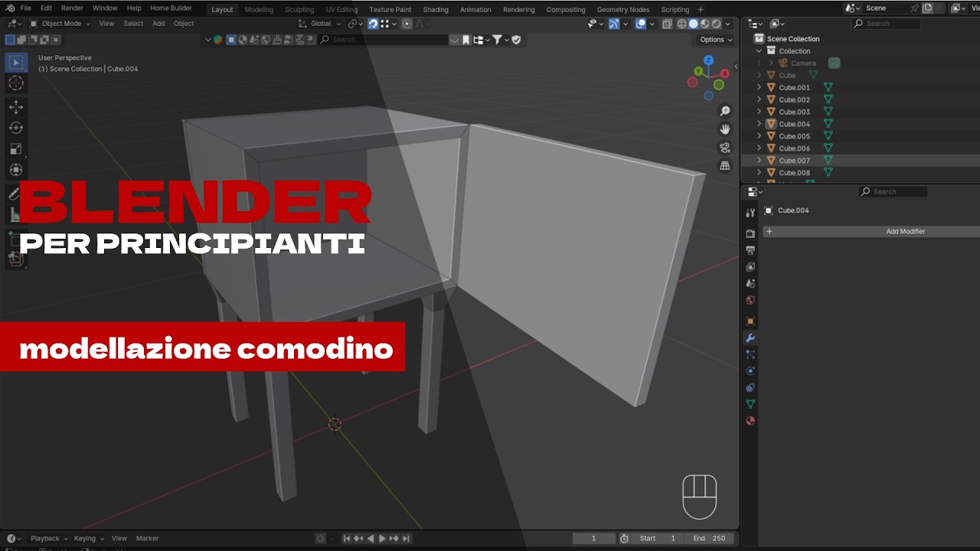980x551 pixels.
Task: Open the Object Data mesh tab
Action: [750, 404]
